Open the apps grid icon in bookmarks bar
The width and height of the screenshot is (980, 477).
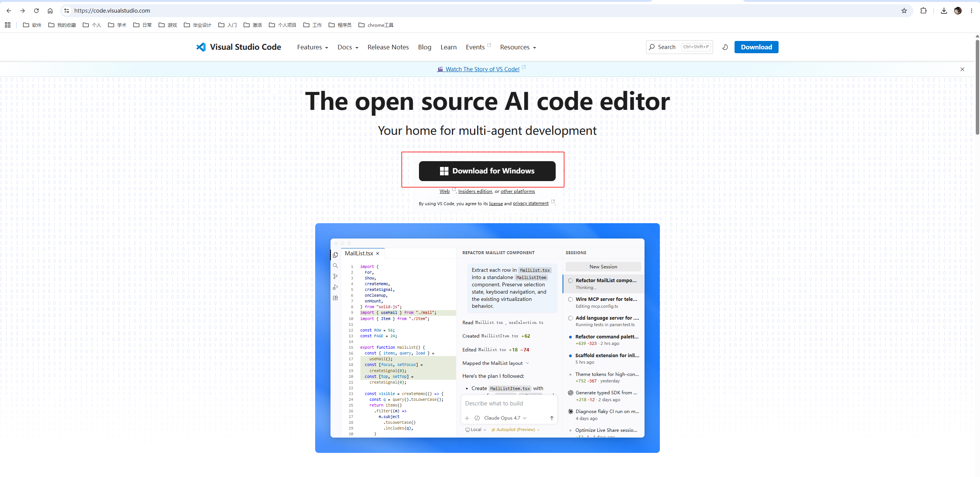[8, 25]
